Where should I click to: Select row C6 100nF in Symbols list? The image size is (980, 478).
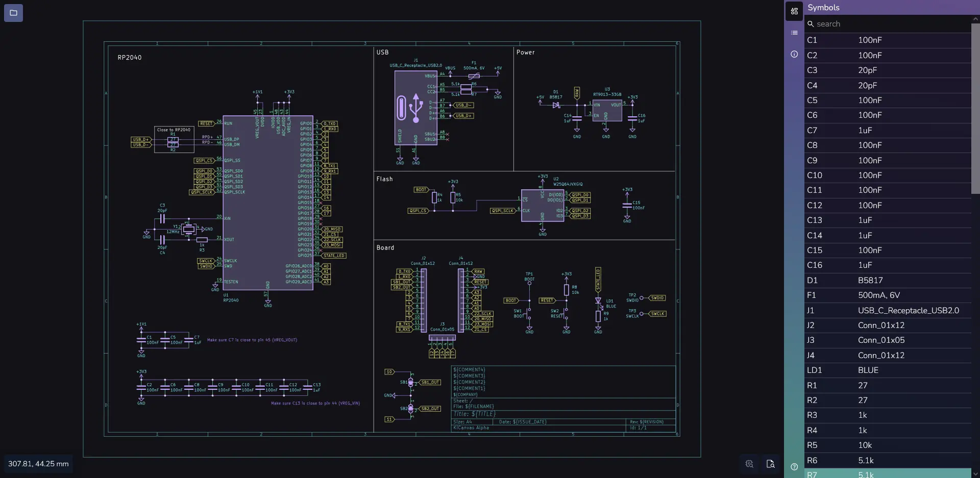coord(888,115)
